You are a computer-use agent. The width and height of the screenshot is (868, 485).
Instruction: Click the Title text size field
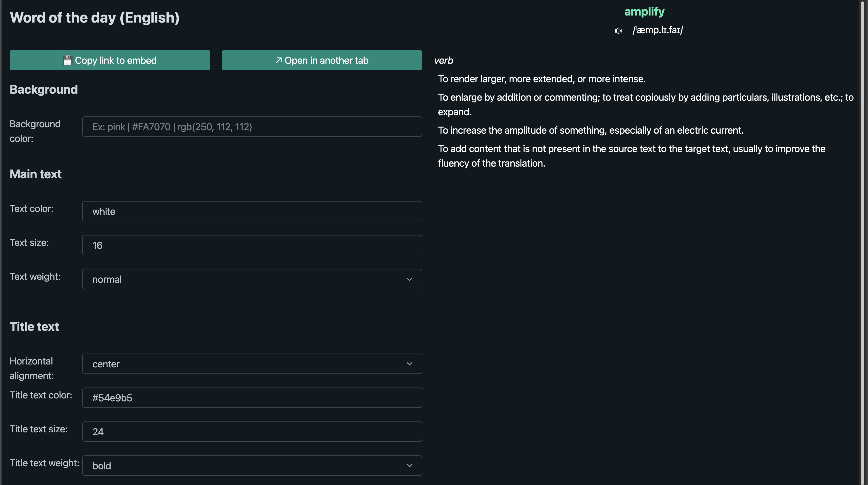tap(252, 431)
